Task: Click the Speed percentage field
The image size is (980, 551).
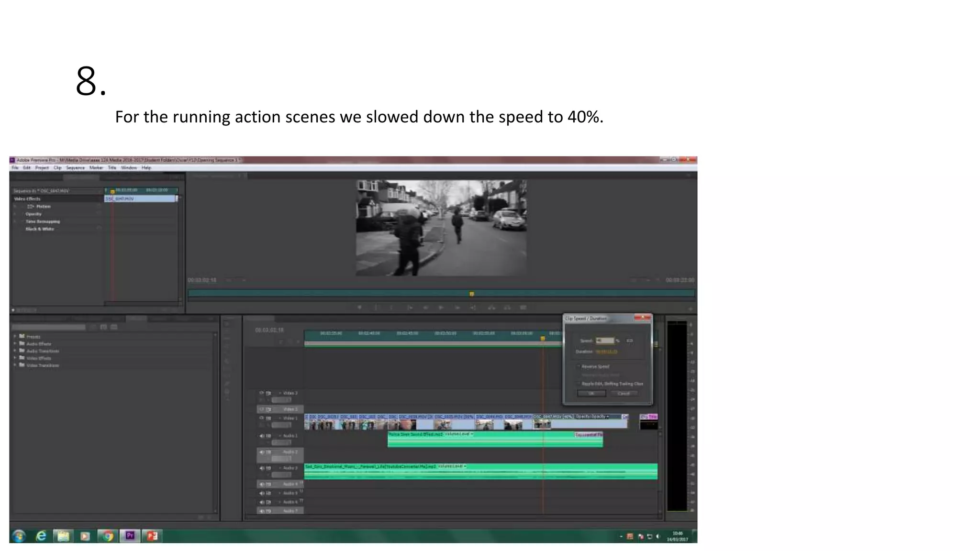Action: click(x=605, y=341)
